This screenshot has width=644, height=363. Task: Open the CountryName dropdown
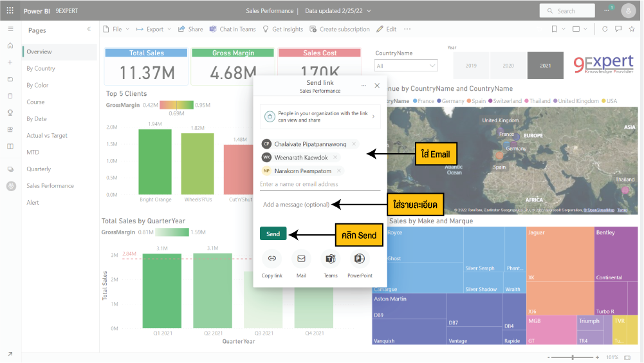pos(406,66)
